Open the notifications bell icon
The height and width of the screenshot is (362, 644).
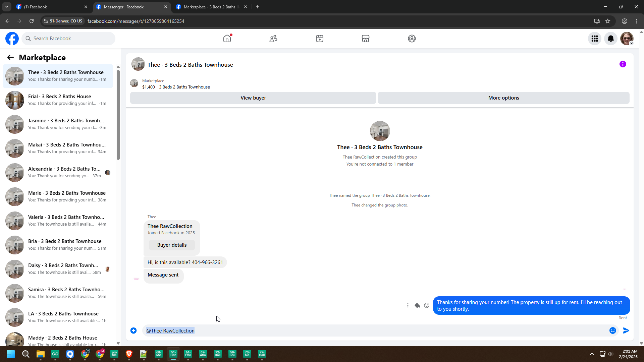(x=611, y=39)
